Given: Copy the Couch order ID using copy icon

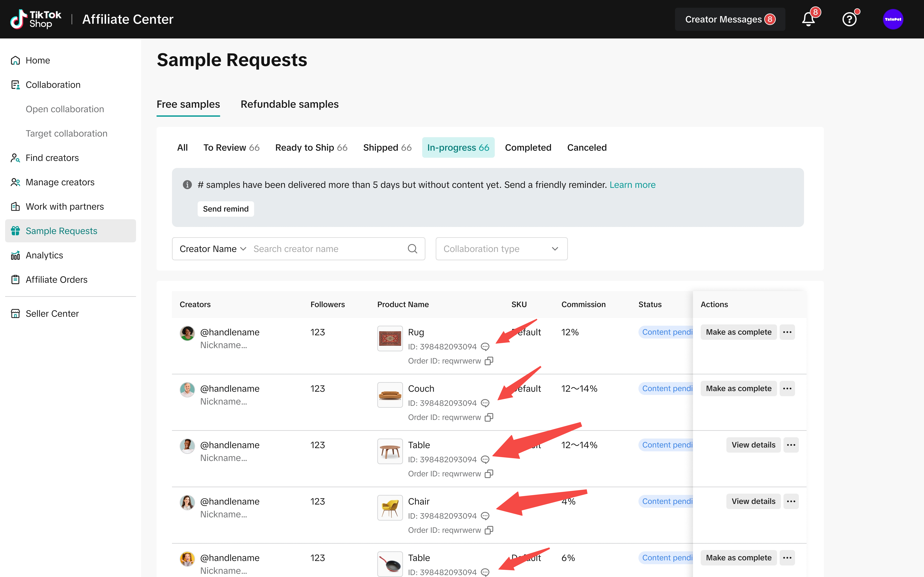Looking at the screenshot, I should [489, 417].
